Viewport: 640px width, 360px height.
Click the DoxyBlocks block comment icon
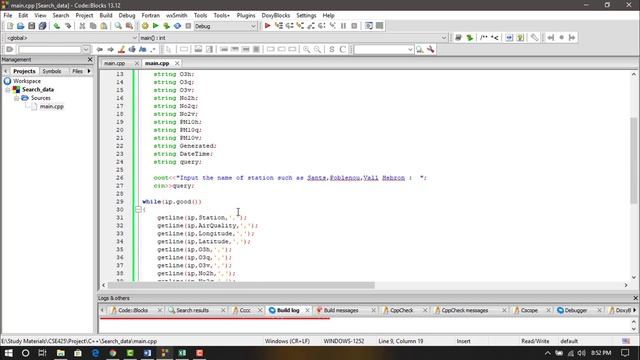coord(484,38)
